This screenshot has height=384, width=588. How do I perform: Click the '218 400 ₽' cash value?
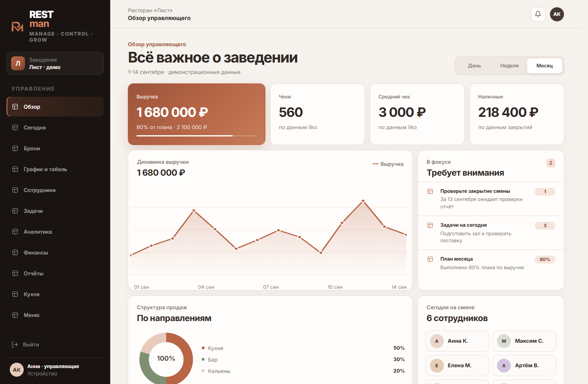(508, 112)
